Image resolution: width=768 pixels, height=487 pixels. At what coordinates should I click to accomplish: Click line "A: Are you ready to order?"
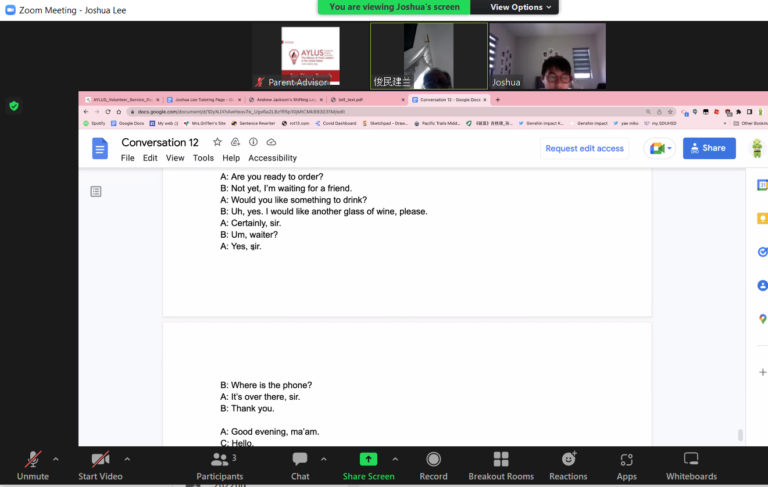(x=271, y=176)
